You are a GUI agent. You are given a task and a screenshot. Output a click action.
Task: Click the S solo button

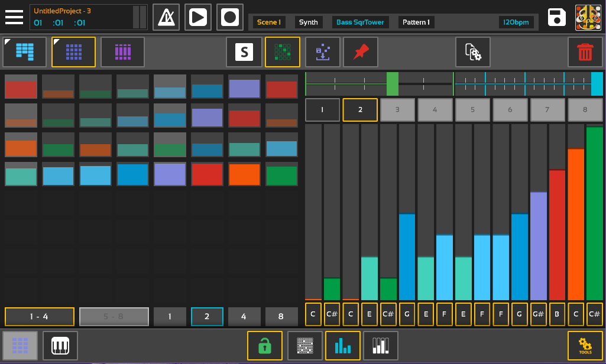point(244,52)
